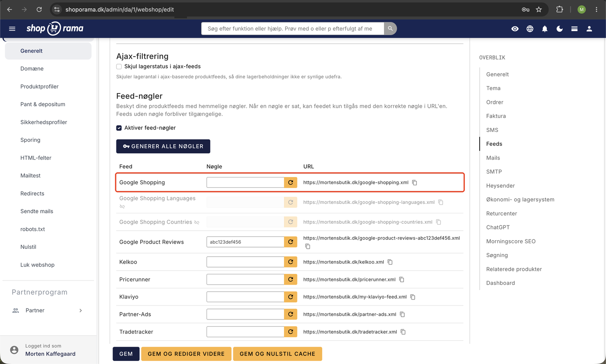Click Morten Kaffegaard user name
This screenshot has width=606, height=364.
coord(50,354)
